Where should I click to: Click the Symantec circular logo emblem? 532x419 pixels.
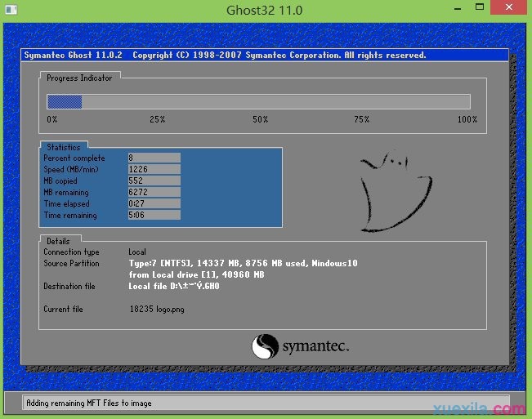coord(265,346)
